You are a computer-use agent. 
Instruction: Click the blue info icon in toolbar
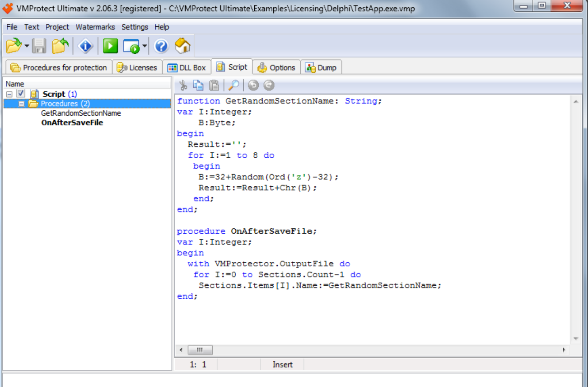(85, 46)
